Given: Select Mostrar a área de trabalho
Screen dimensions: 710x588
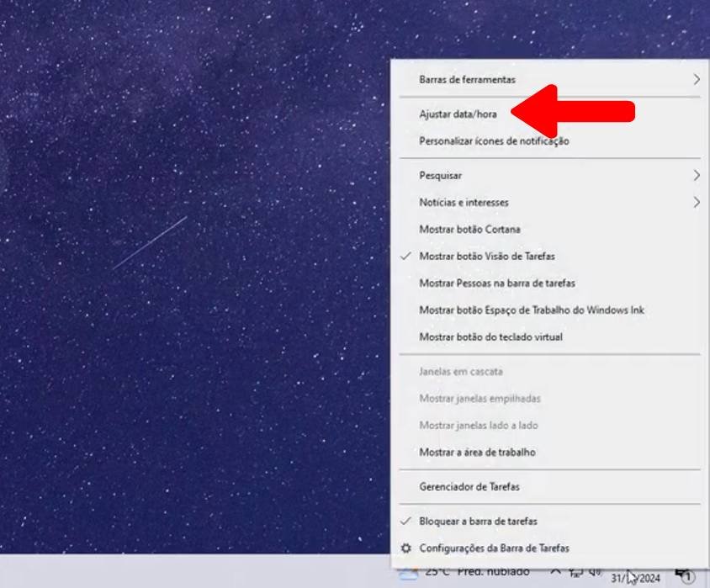Looking at the screenshot, I should 477,452.
